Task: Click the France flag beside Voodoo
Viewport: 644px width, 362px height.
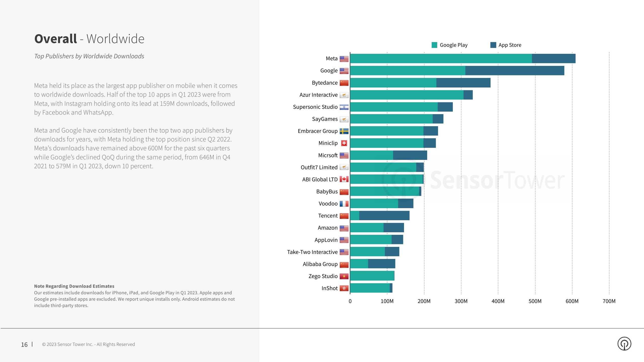Action: (344, 204)
